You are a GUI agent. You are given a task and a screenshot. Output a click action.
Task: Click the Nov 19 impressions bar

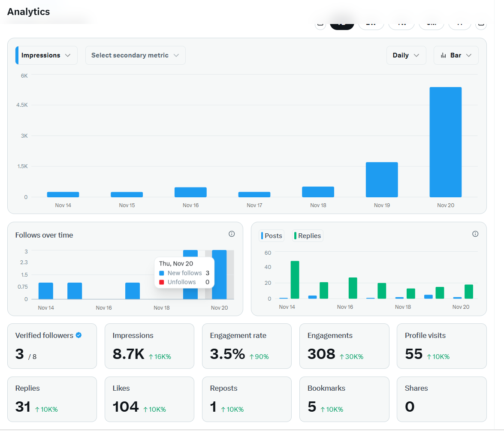pyautogui.click(x=382, y=180)
